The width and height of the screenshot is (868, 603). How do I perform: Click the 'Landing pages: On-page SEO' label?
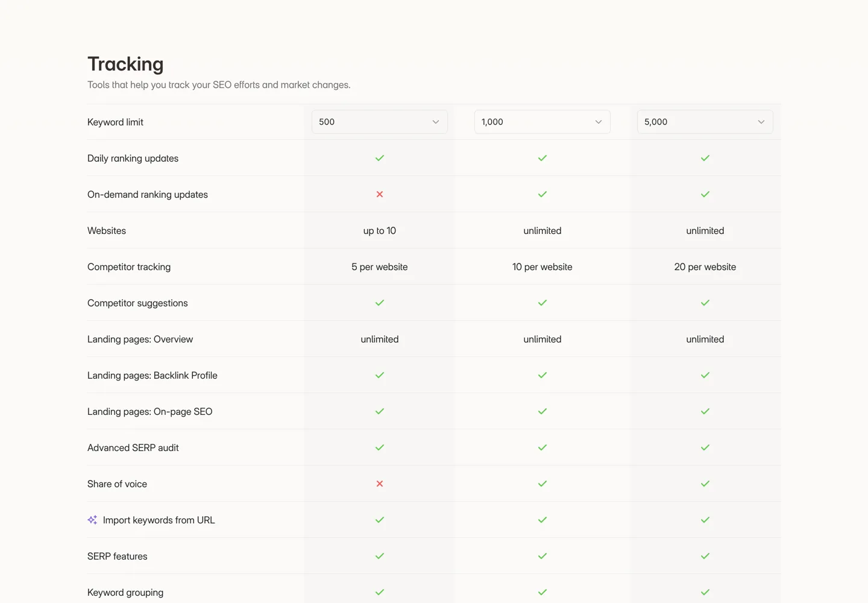click(150, 411)
